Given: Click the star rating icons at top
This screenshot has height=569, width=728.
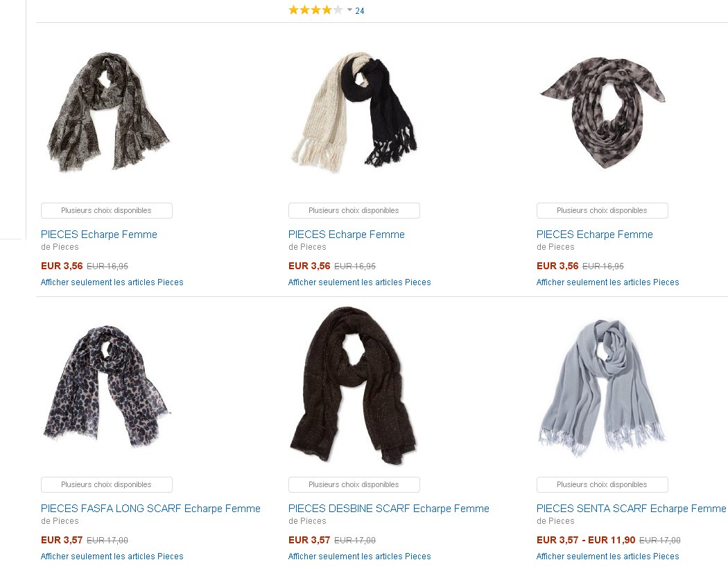Looking at the screenshot, I should 315,10.
